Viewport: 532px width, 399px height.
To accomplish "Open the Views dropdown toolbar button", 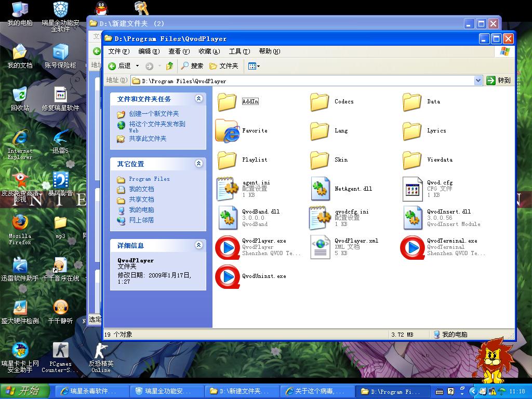I will 254,66.
